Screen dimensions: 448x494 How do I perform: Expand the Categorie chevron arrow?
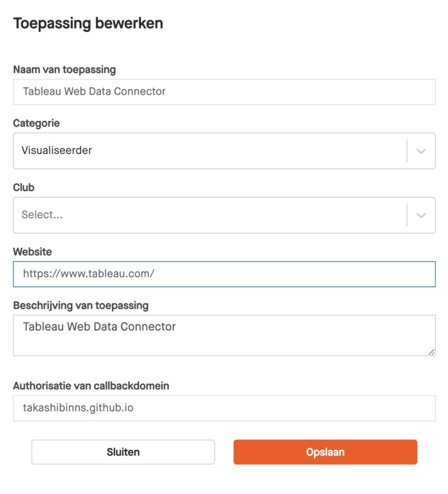(421, 151)
